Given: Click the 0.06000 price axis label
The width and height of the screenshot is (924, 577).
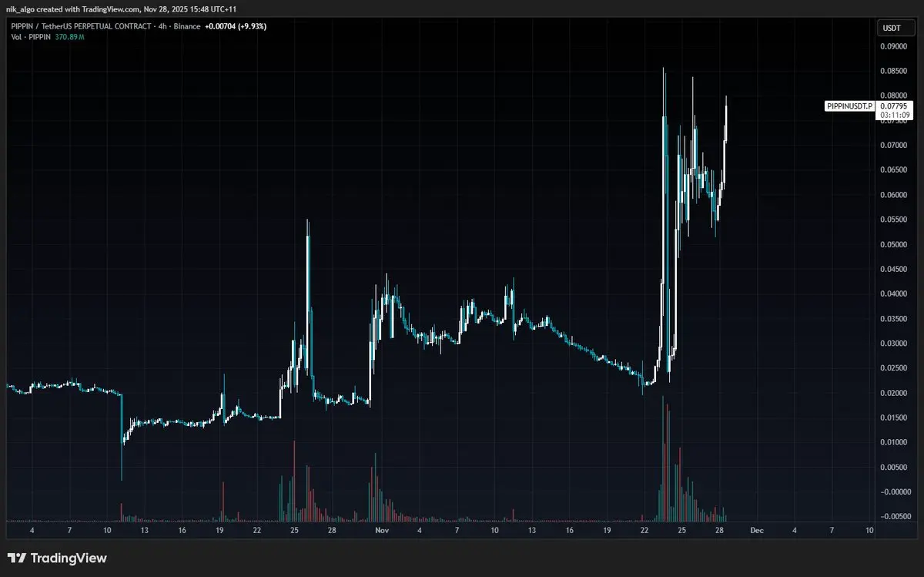Looking at the screenshot, I should coord(895,195).
